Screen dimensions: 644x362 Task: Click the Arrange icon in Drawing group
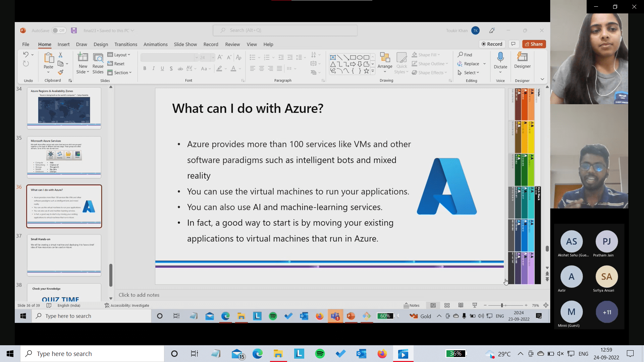click(x=385, y=58)
